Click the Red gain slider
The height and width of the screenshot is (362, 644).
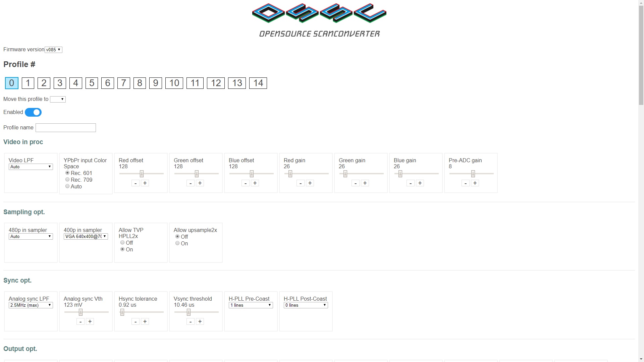pos(307,174)
